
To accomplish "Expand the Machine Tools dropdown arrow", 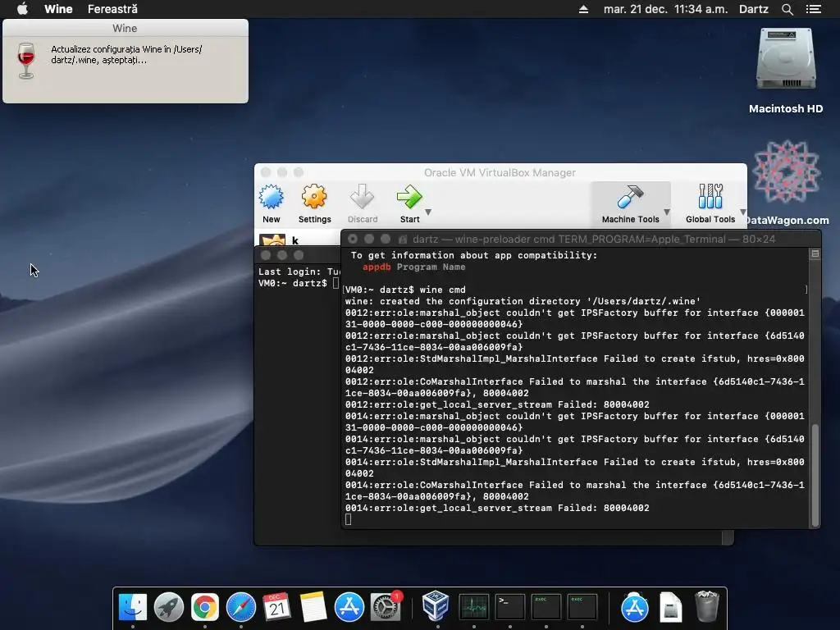I will point(667,212).
